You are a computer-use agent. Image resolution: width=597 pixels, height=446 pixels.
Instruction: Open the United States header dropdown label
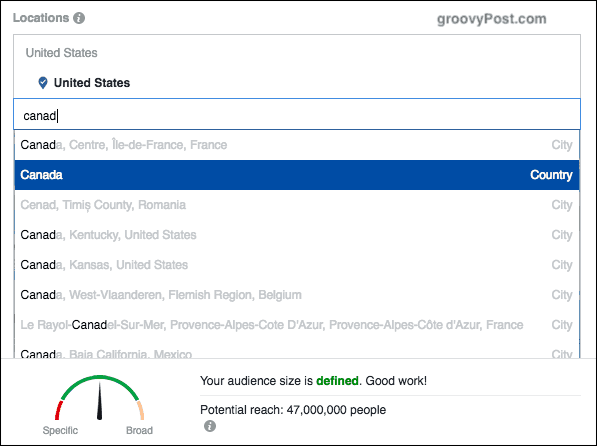(61, 53)
